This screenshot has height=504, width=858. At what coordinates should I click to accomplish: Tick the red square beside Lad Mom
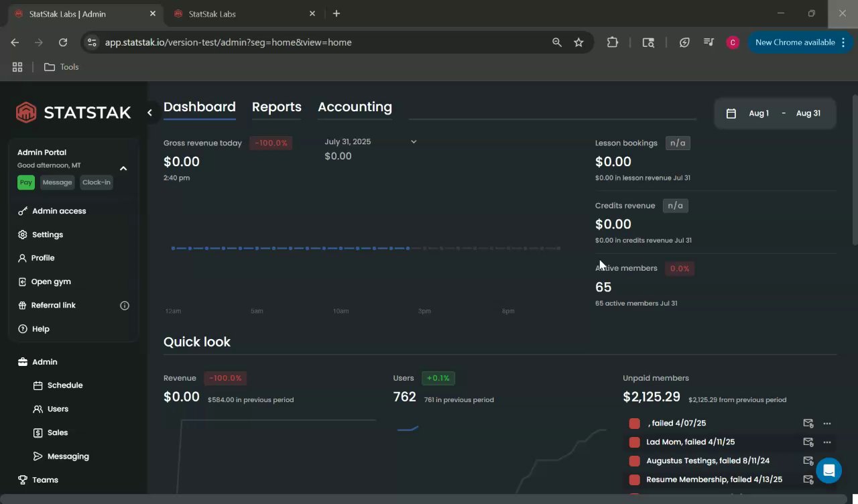coord(635,442)
